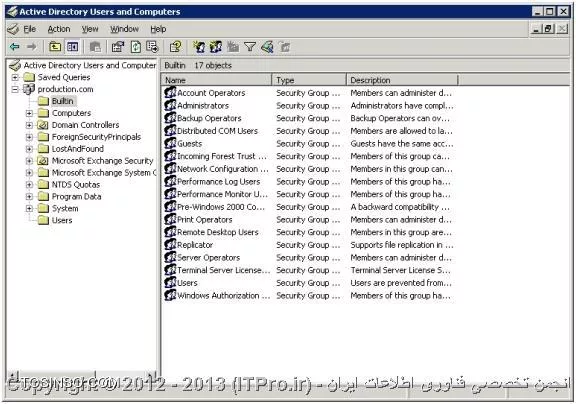Toggle the Show/Hide Console Tree icon

click(x=73, y=47)
